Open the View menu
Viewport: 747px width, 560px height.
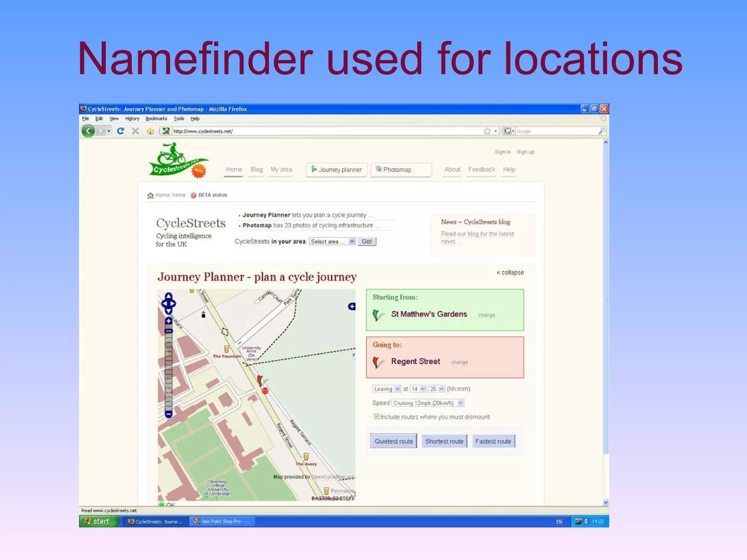point(114,118)
